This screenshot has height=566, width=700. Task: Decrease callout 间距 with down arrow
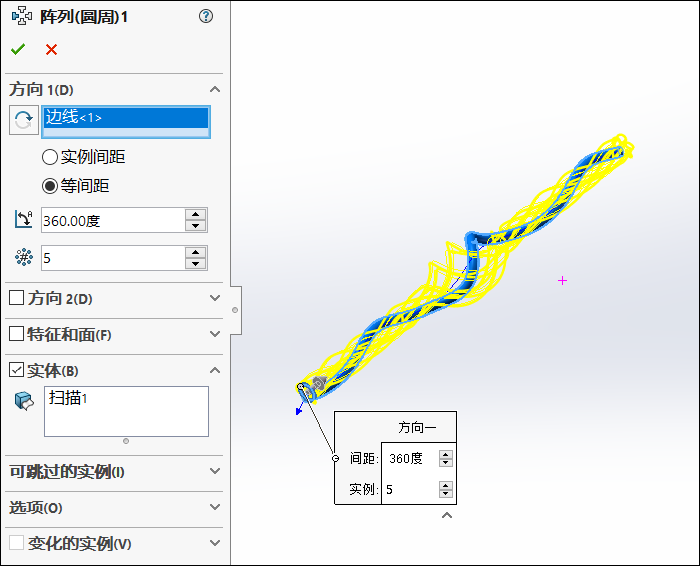click(446, 462)
